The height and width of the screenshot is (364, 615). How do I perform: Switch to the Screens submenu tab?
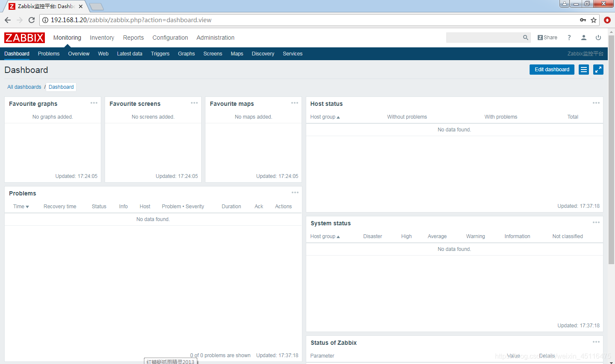pyautogui.click(x=213, y=54)
